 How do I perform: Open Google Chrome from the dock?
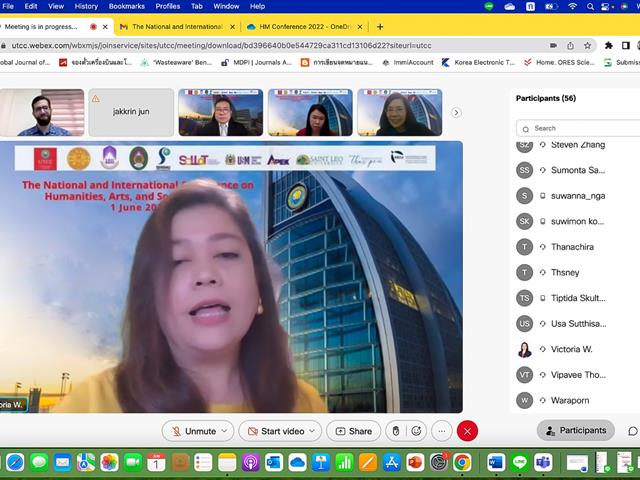click(462, 462)
